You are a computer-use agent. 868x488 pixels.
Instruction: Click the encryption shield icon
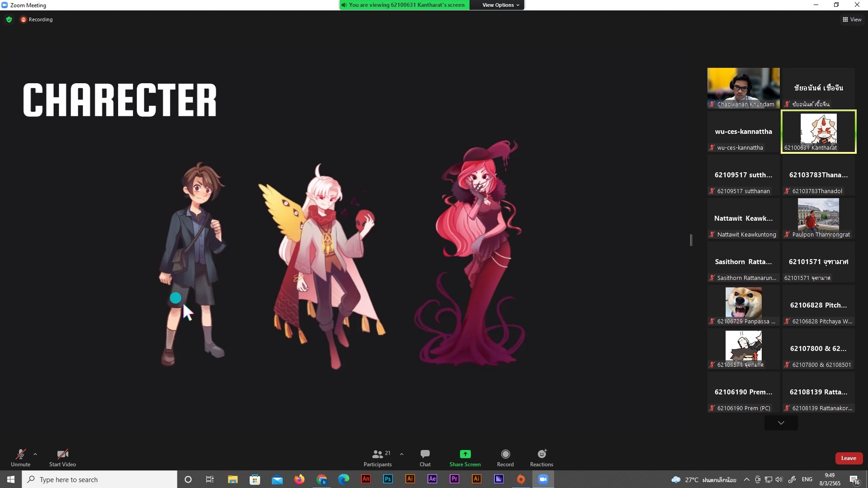point(9,19)
